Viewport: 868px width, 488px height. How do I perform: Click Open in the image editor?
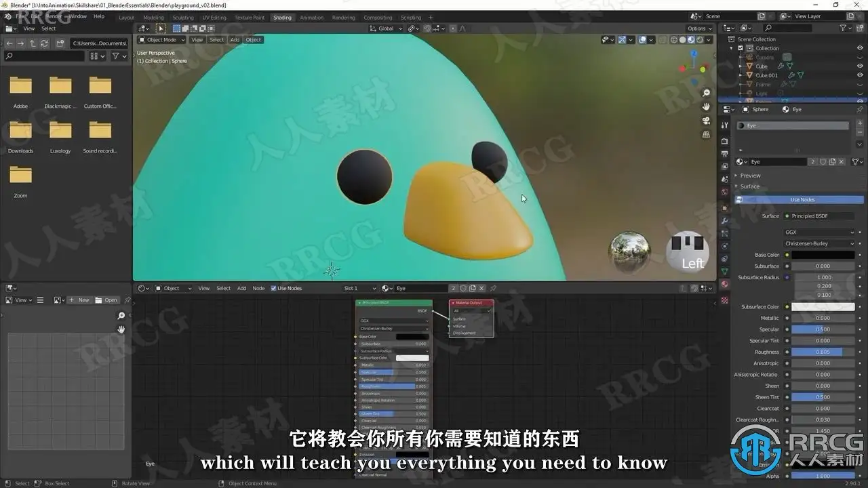click(106, 300)
